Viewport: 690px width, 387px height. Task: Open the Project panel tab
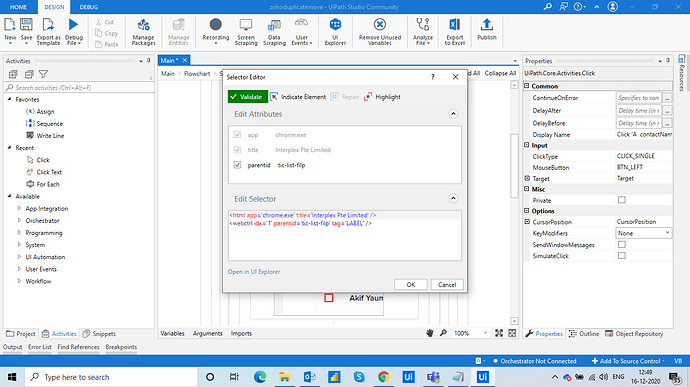click(20, 334)
